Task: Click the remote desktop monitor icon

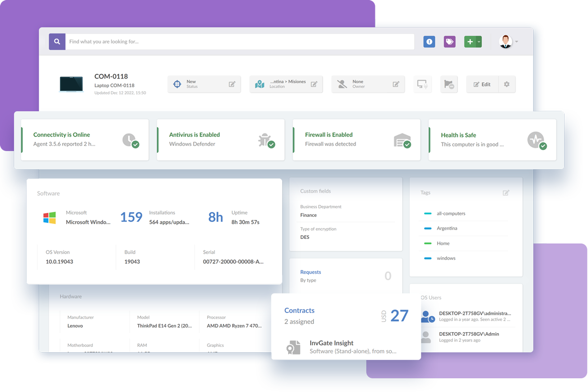Action: coord(422,84)
